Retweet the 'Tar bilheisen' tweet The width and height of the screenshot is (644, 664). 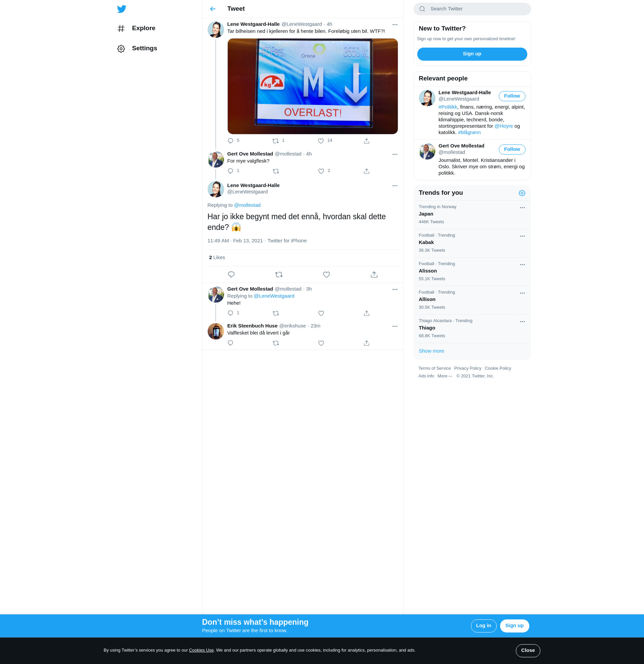click(276, 141)
